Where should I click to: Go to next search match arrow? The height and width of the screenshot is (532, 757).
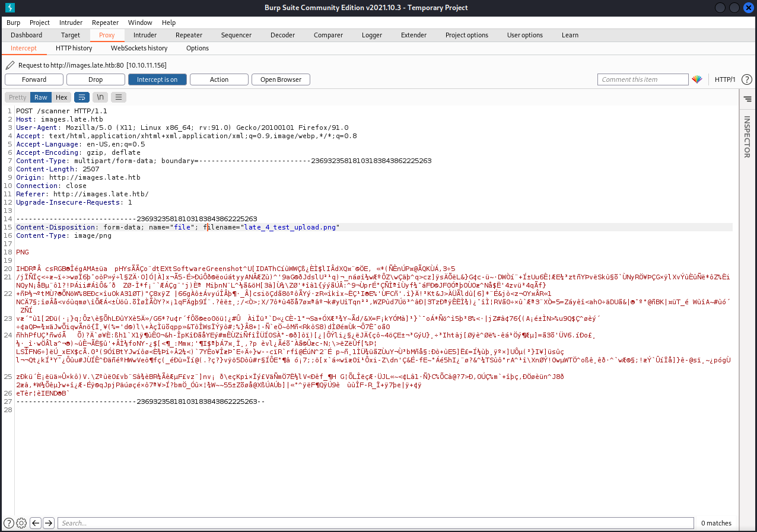[49, 523]
